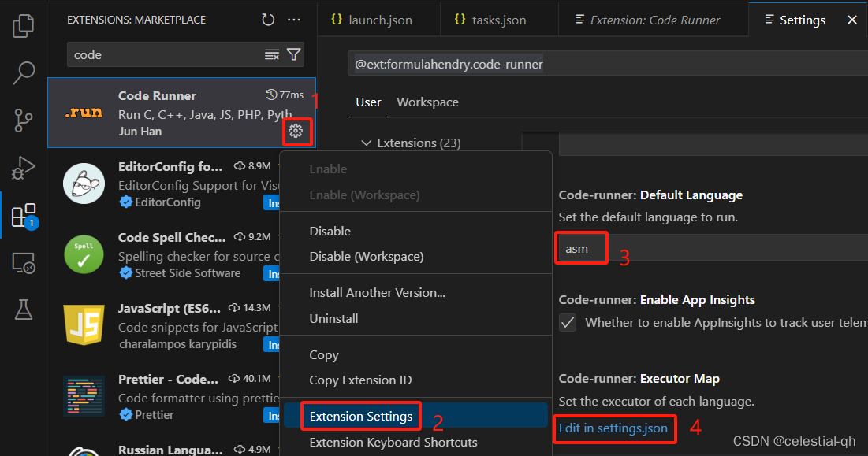
Task: Open the Manage gear on Code Runner
Action: click(297, 132)
